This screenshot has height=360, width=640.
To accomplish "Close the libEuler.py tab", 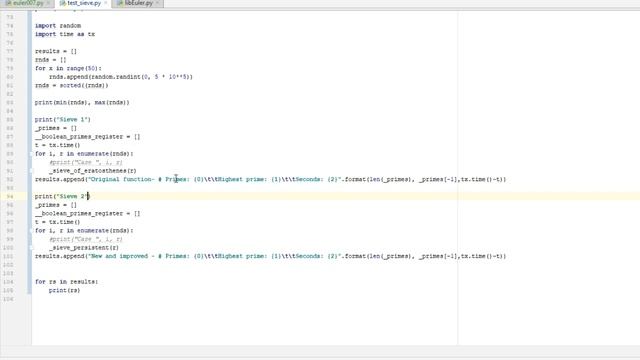I will (x=158, y=3).
